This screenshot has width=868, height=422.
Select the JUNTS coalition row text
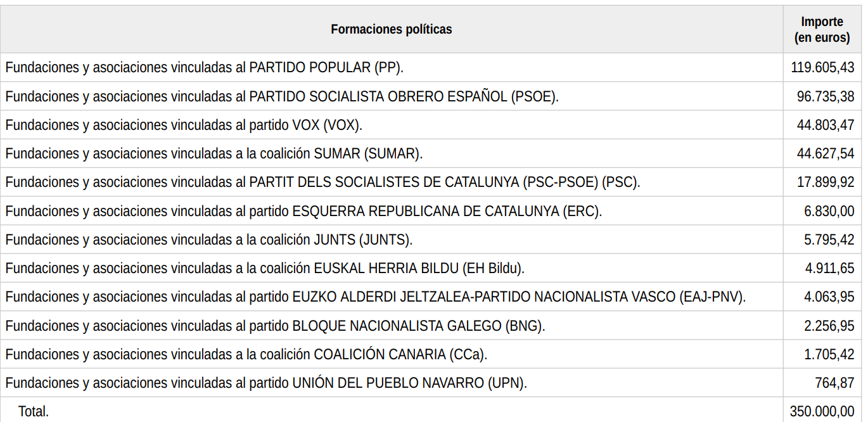209,240
